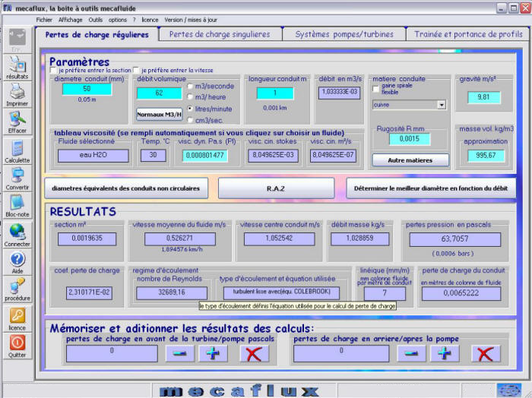Click the Normaux M3/H button
Viewport: 532px width, 398px height.
pyautogui.click(x=159, y=115)
